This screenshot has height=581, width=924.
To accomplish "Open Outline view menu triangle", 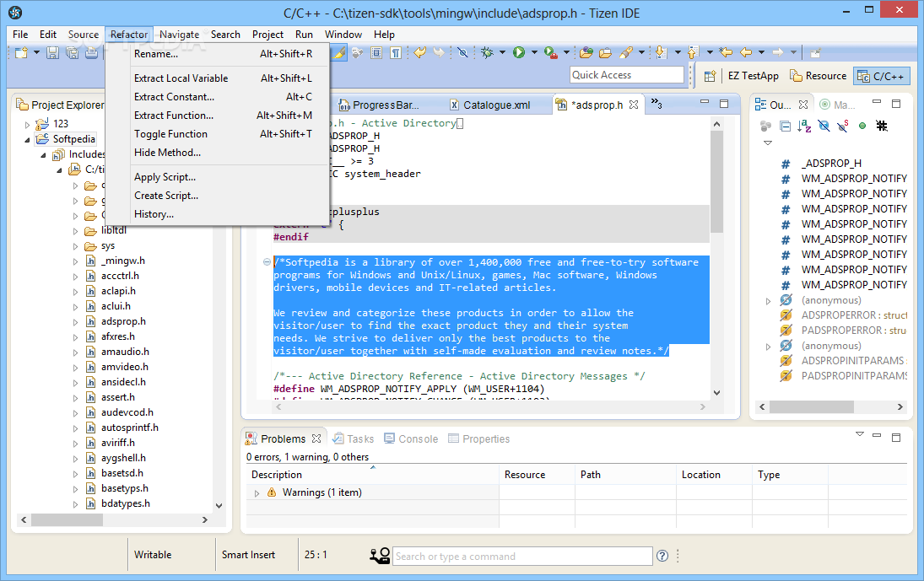I will [x=767, y=143].
